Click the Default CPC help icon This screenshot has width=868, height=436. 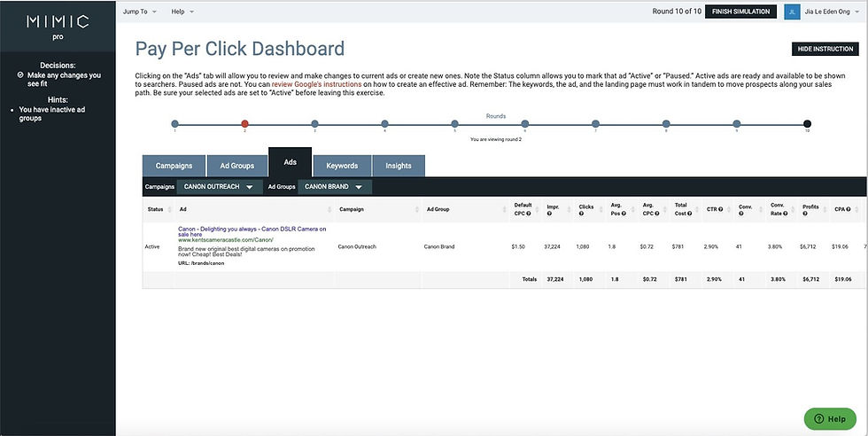pos(528,214)
